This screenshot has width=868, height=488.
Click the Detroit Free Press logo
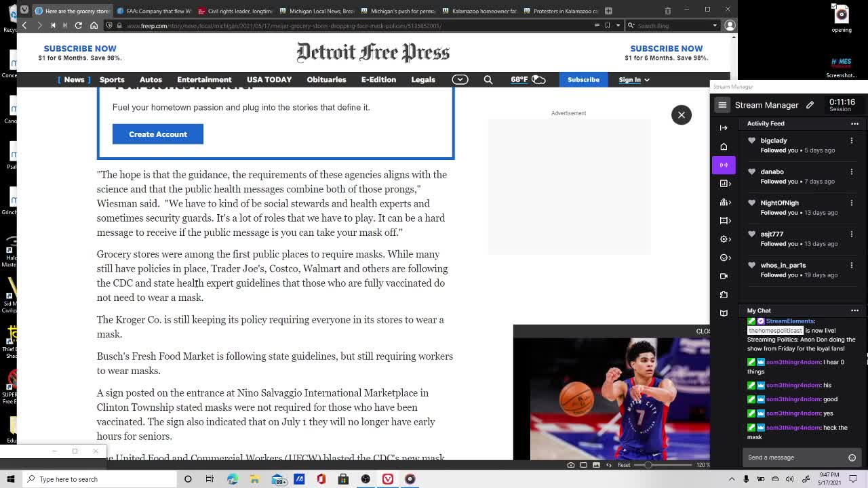[x=373, y=53]
